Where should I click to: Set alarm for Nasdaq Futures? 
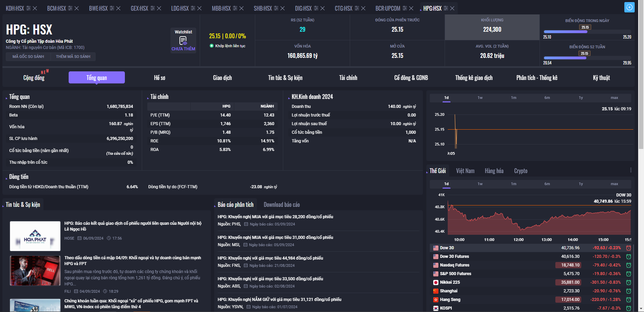click(628, 265)
